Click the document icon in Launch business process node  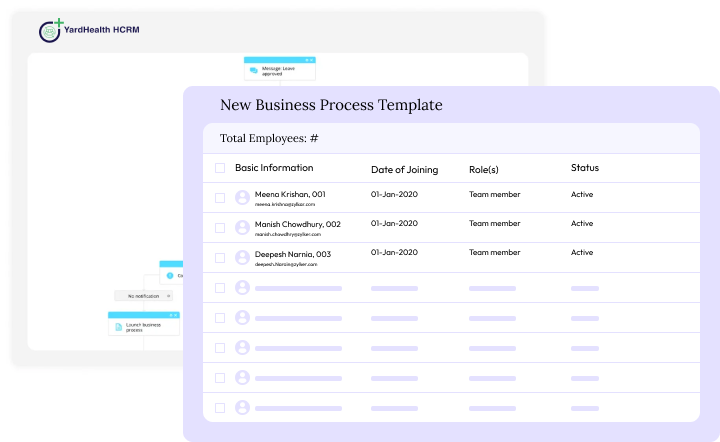tap(118, 327)
